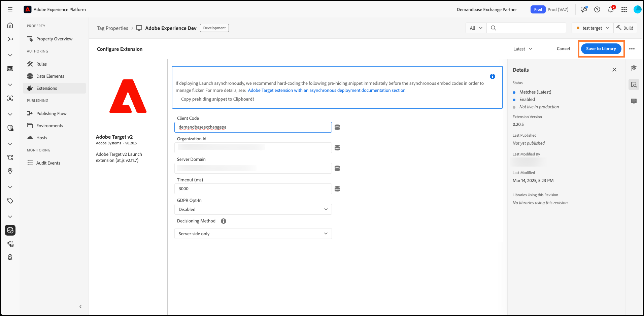644x316 pixels.
Task: Open the help question mark icon
Action: coord(597,9)
